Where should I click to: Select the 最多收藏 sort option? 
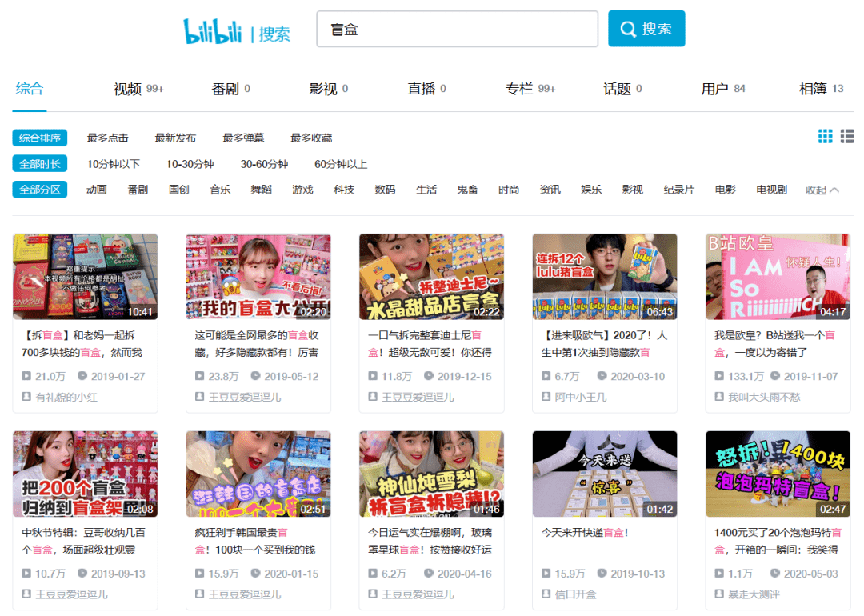tap(310, 137)
